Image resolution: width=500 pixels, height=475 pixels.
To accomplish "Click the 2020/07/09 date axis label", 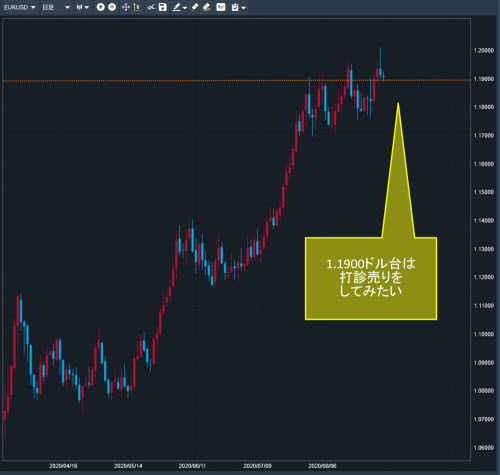I will [257, 466].
